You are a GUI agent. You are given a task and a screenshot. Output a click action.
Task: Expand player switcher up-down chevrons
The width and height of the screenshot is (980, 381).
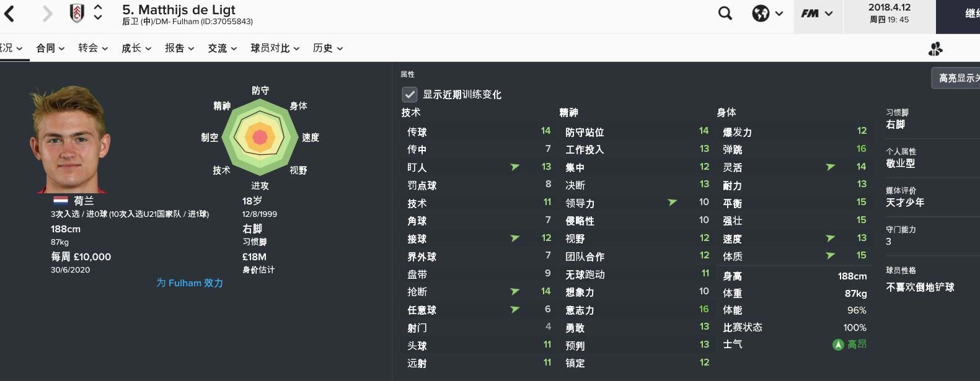pos(98,13)
